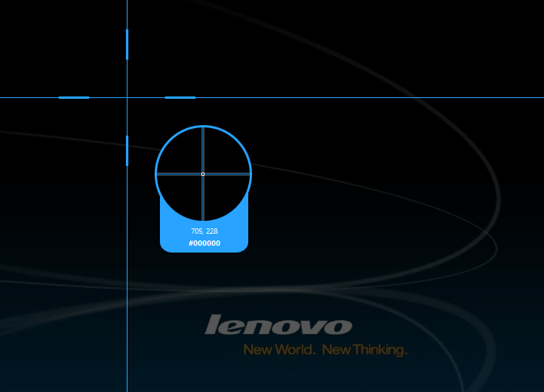The height and width of the screenshot is (392, 544).
Task: Click the top blue crosshair dash marker
Action: tap(127, 44)
